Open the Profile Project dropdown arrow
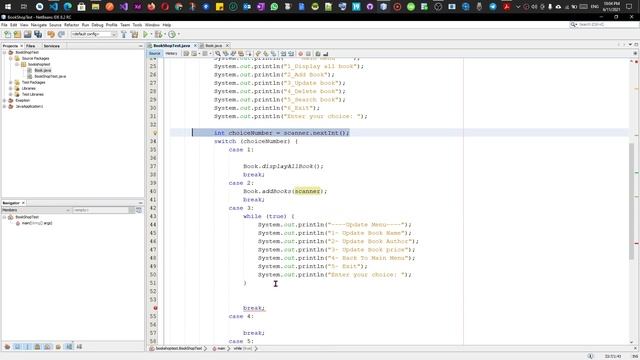Viewport: 640px width, 360px height. pyautogui.click(x=178, y=35)
